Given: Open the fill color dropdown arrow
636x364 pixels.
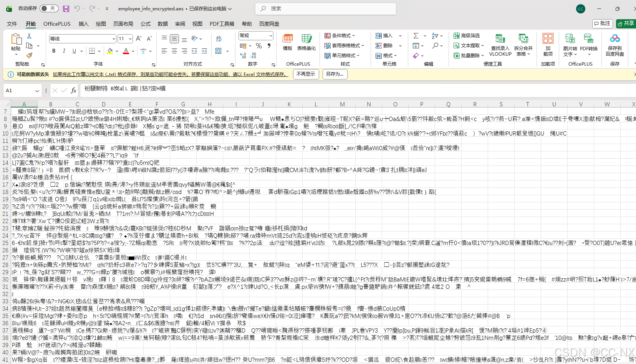Looking at the screenshot, I should (x=117, y=51).
